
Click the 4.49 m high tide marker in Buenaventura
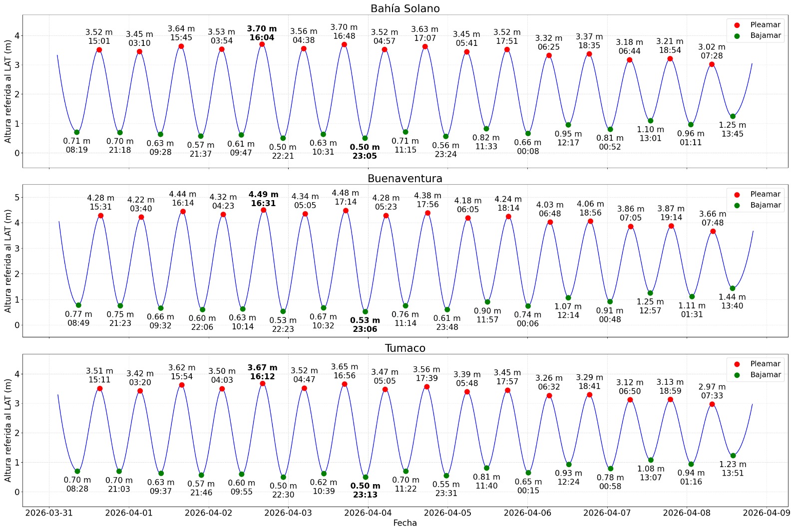[264, 210]
